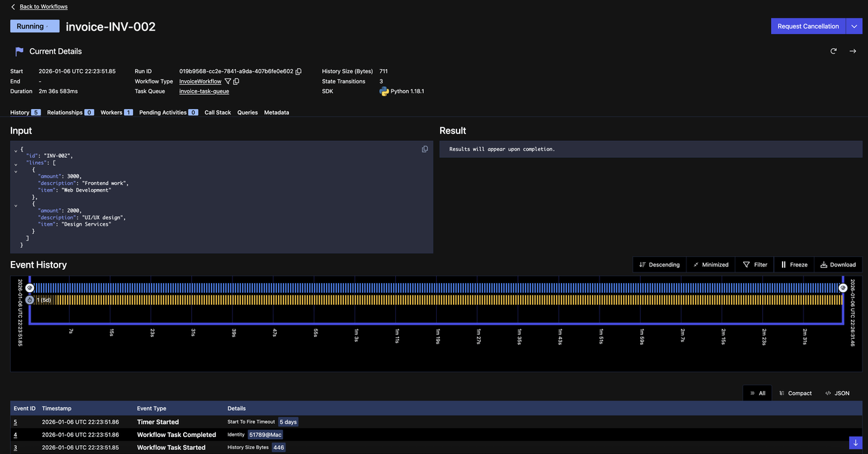
Task: Switch to JSON event view
Action: [x=837, y=393]
